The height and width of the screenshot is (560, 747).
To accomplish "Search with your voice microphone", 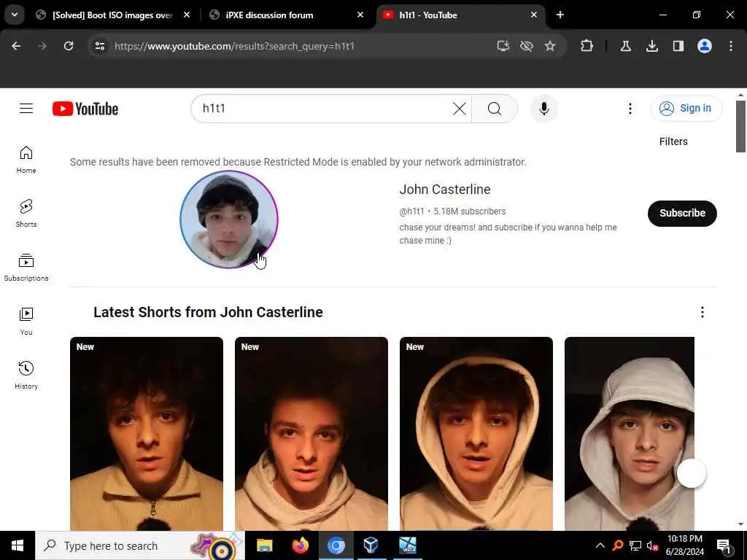I will [543, 109].
